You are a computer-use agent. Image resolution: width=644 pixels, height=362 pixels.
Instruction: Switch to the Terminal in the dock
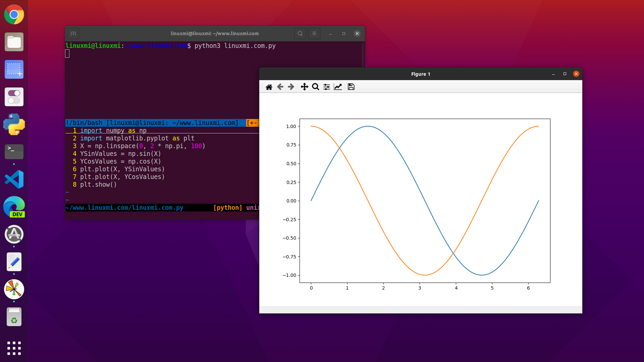(x=14, y=152)
